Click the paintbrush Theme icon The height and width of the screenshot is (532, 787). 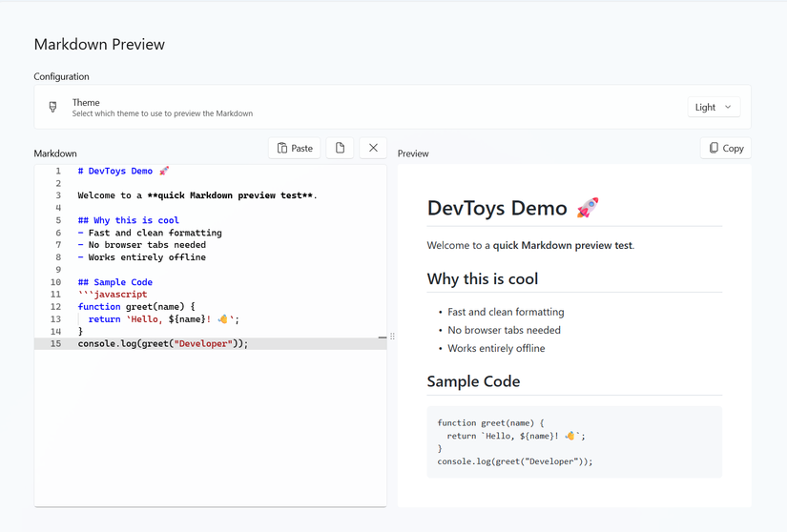[x=52, y=107]
